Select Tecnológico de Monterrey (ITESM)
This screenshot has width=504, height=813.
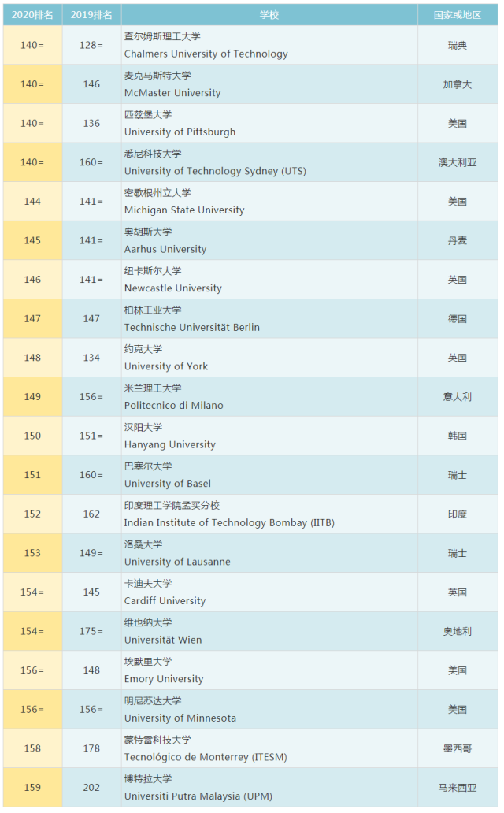[206, 758]
